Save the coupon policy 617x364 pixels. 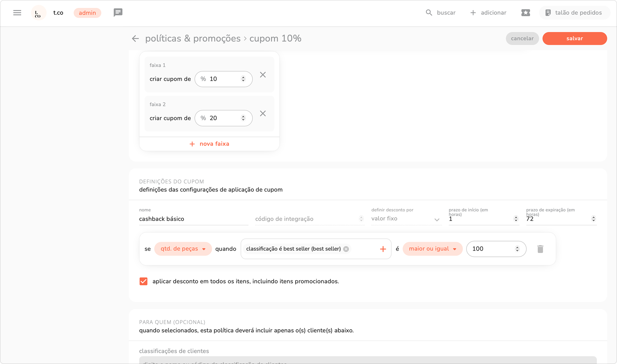tap(574, 38)
